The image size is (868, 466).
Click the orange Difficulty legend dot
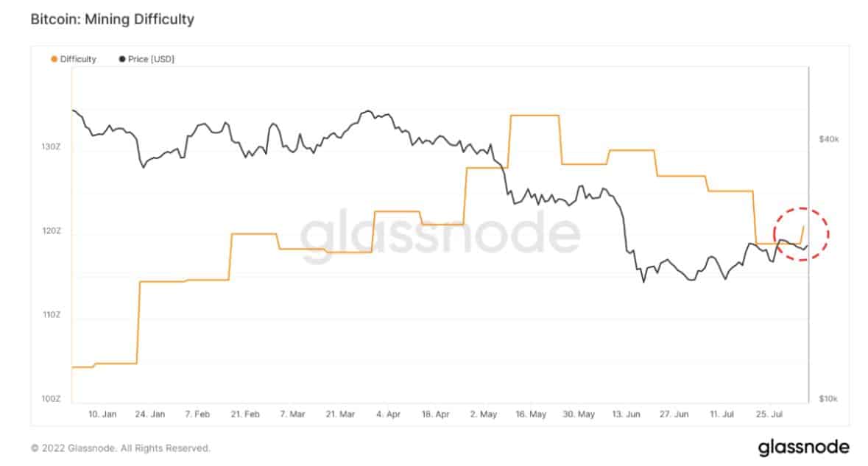pos(54,59)
